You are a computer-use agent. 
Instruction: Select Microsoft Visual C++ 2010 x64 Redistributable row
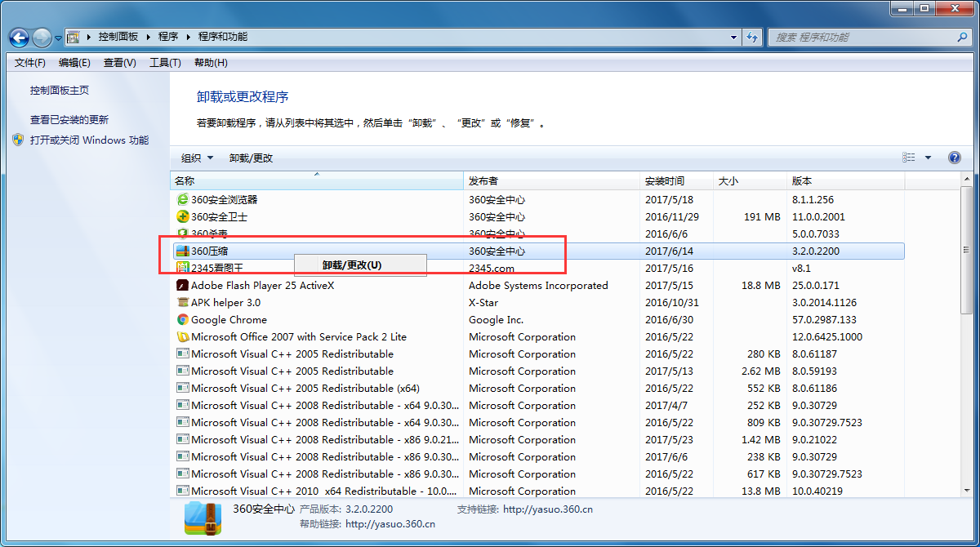pyautogui.click(x=538, y=490)
